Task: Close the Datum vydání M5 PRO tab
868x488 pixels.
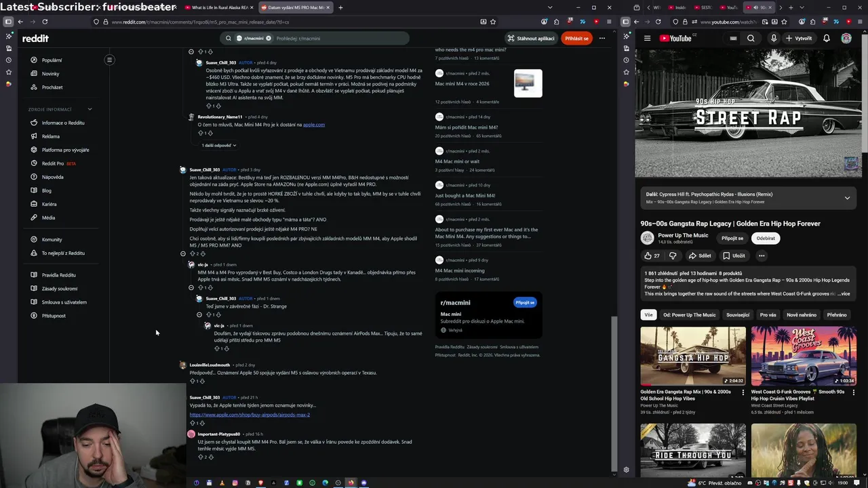Action: 329,7
